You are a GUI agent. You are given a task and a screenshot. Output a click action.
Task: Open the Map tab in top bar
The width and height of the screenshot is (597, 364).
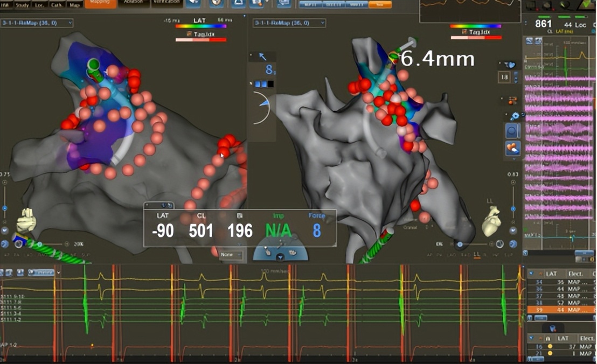pyautogui.click(x=75, y=4)
